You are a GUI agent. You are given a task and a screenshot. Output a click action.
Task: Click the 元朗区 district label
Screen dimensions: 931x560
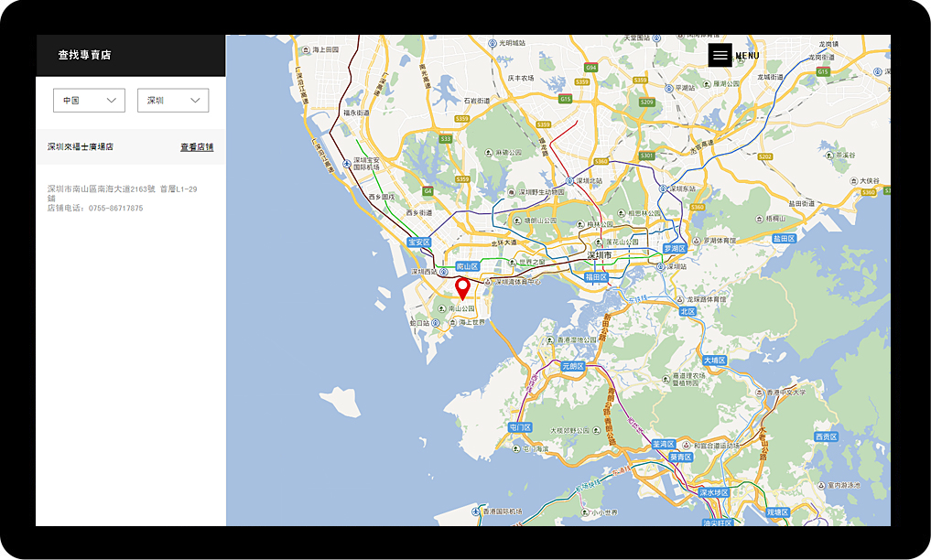pos(573,367)
